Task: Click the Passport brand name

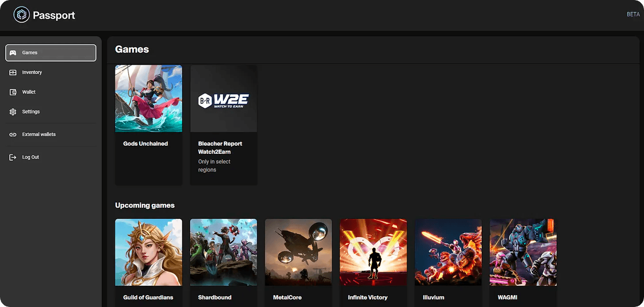Action: (54, 16)
